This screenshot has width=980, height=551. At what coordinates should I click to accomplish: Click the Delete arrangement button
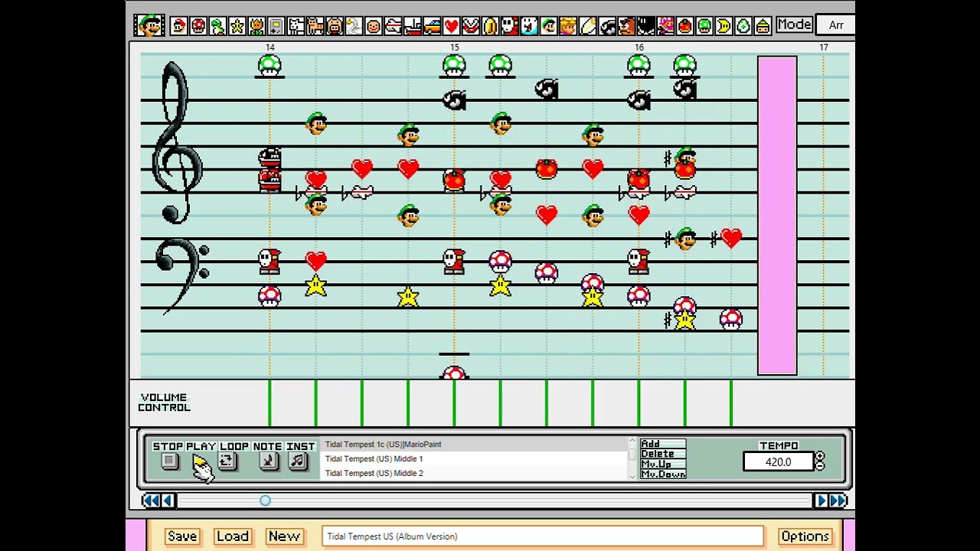coord(663,454)
